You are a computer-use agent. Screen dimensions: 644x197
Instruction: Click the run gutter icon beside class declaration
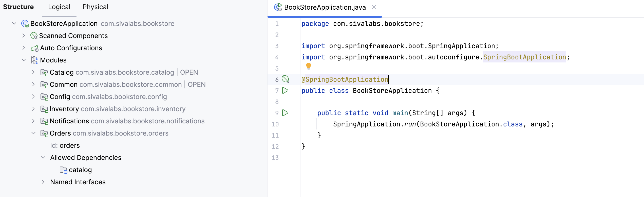[x=285, y=91]
